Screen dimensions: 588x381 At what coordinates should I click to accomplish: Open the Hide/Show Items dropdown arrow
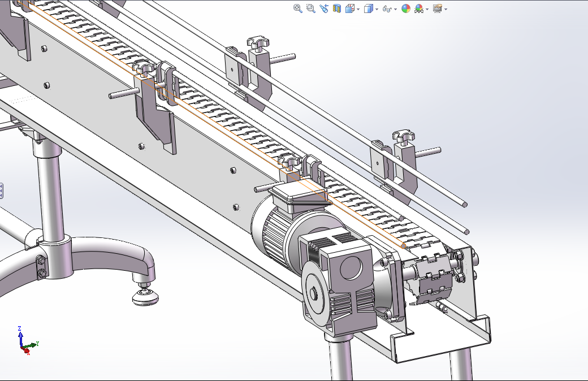pyautogui.click(x=396, y=10)
